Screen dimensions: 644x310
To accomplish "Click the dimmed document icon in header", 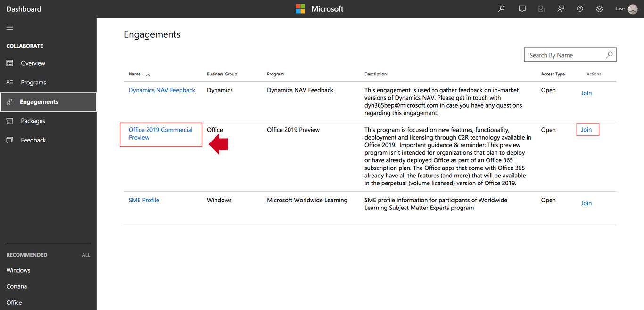I will (542, 9).
